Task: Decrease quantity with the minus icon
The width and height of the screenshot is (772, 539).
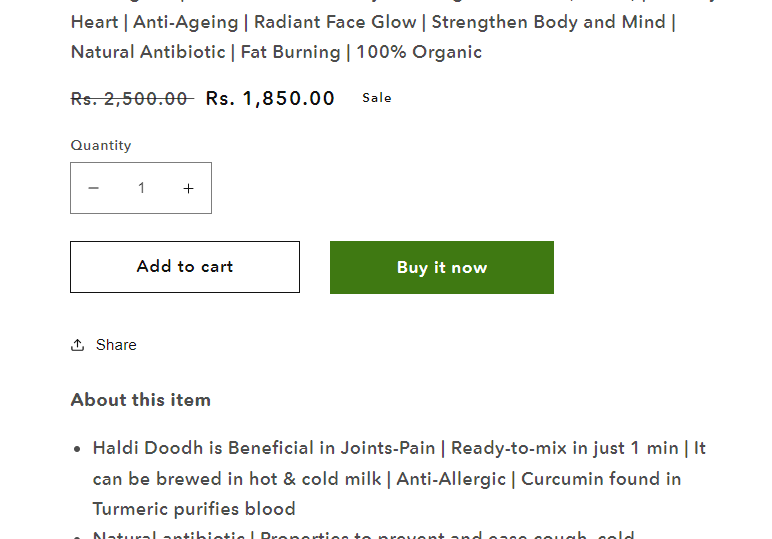Action: coord(94,188)
